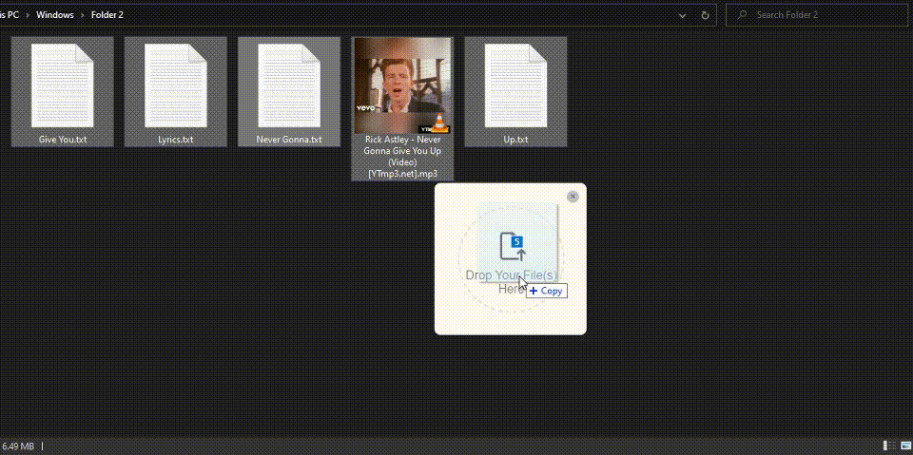Click Folder 2 in the address path
The image size is (913, 455).
coord(107,15)
